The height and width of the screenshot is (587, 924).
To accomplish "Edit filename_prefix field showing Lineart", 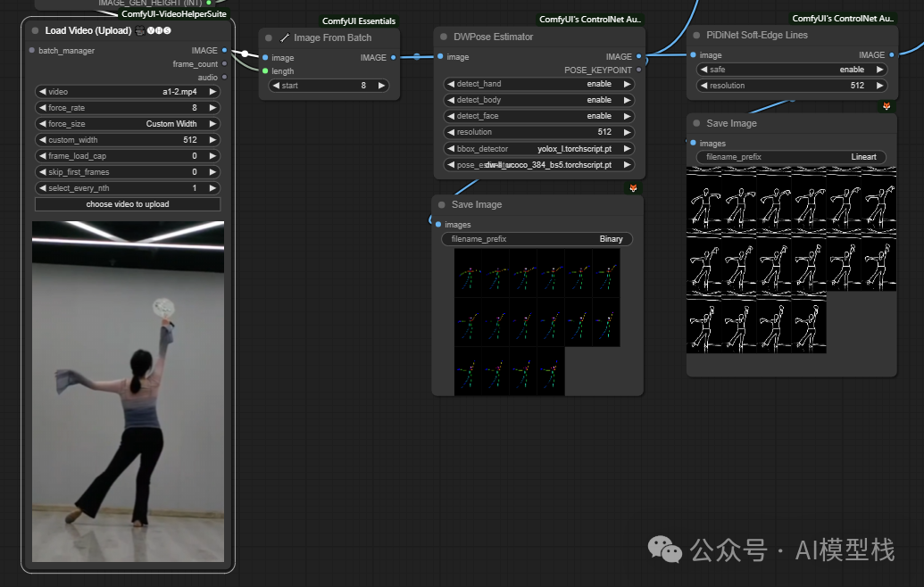I will (791, 157).
